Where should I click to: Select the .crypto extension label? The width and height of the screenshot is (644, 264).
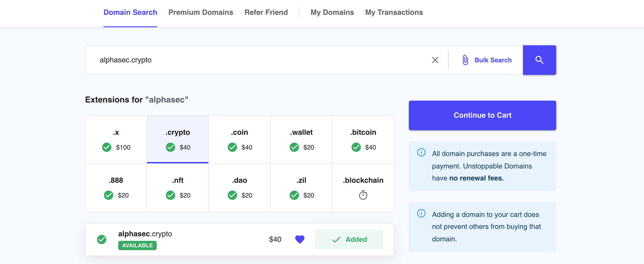tap(178, 132)
